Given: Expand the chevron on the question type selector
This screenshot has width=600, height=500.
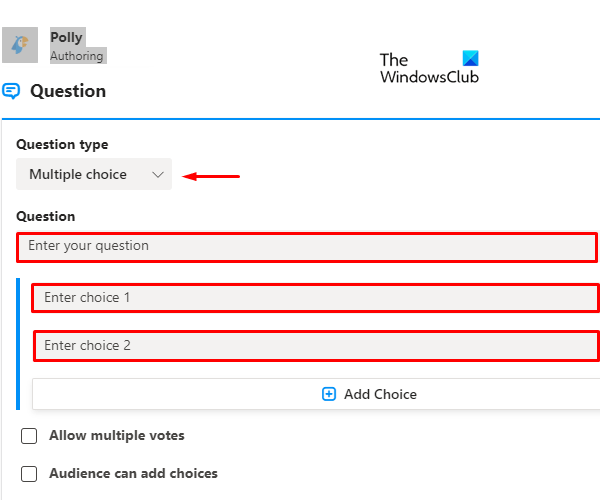Looking at the screenshot, I should click(157, 175).
